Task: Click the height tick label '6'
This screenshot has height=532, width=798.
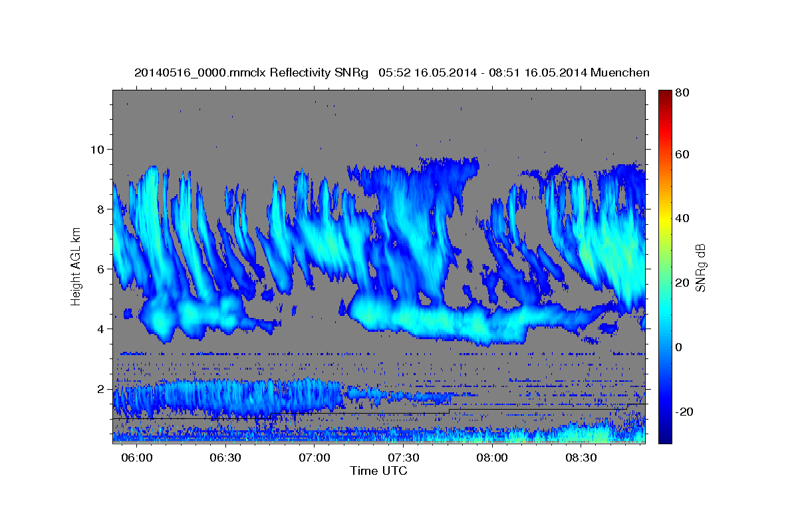Action: pyautogui.click(x=102, y=269)
